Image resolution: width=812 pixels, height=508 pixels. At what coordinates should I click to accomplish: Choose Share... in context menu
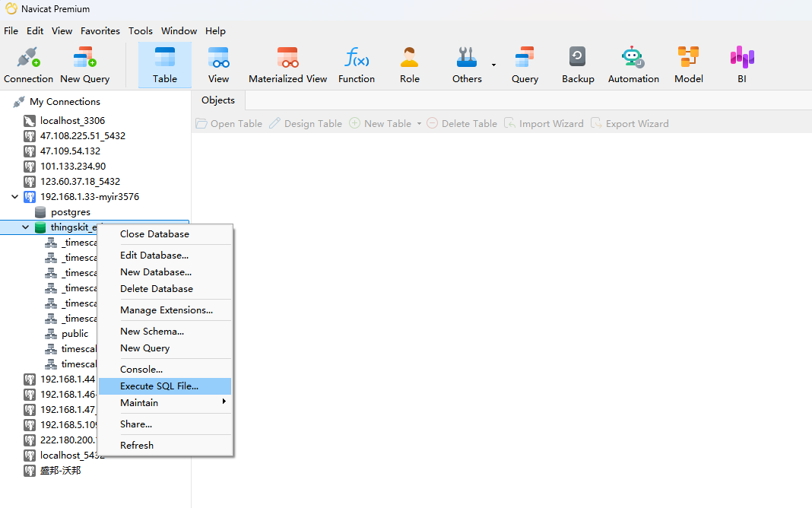[165, 424]
